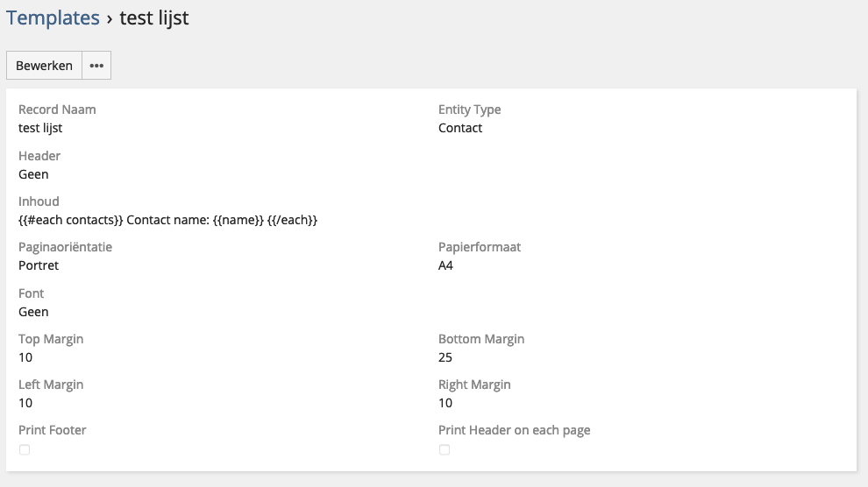Open the Templates breadcrumb link
This screenshot has width=868, height=487.
point(53,18)
